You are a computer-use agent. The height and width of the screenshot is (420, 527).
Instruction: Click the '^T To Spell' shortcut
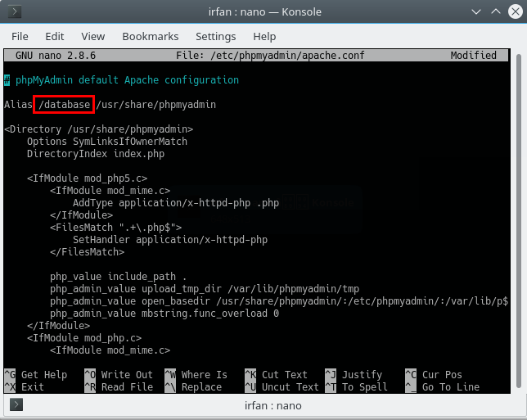[357, 387]
